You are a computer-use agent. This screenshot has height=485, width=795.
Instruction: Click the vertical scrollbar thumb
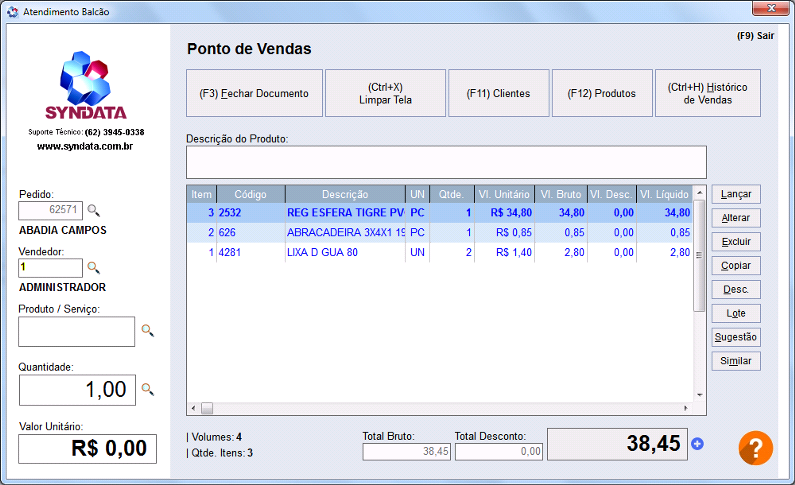699,255
